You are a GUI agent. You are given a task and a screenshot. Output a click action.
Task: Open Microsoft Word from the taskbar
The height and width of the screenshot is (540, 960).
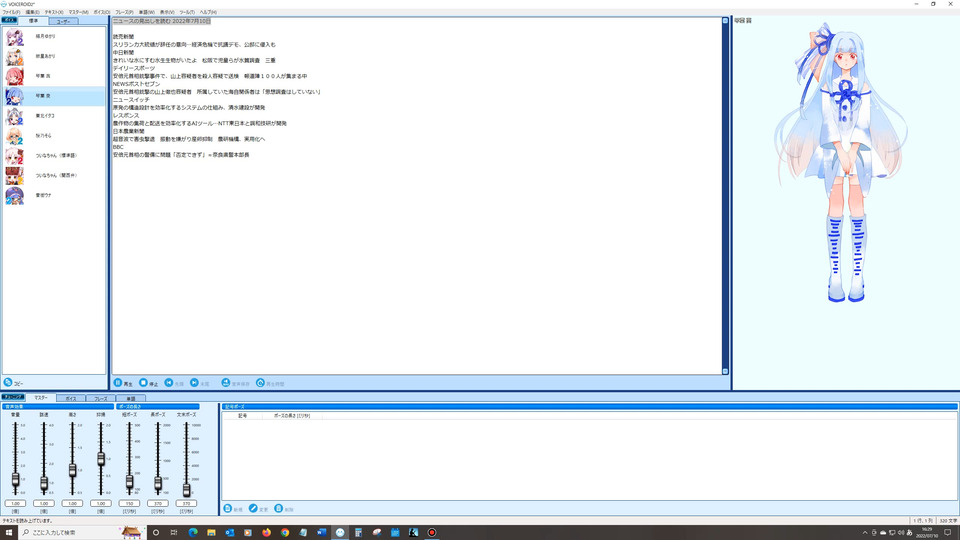pos(321,532)
